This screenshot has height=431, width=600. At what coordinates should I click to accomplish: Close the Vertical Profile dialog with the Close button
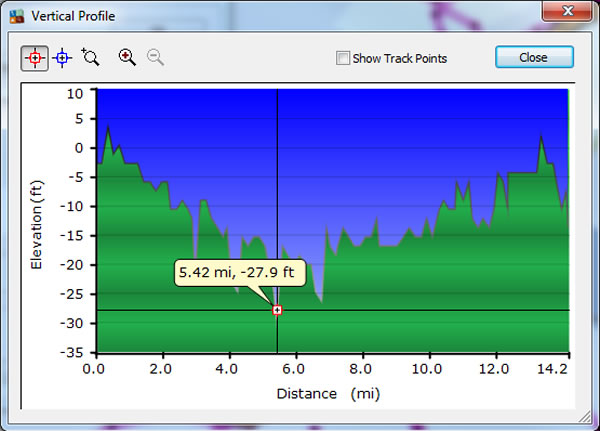pos(534,57)
